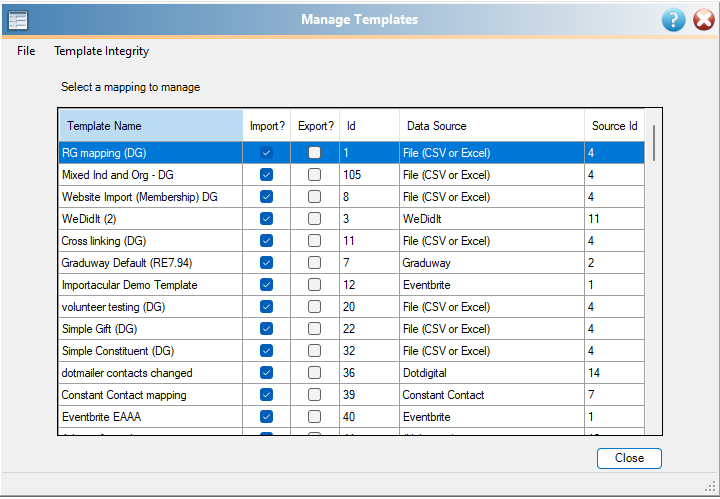Viewport: 720px width, 499px height.
Task: Click the resize grip in window corner
Action: [x=710, y=486]
